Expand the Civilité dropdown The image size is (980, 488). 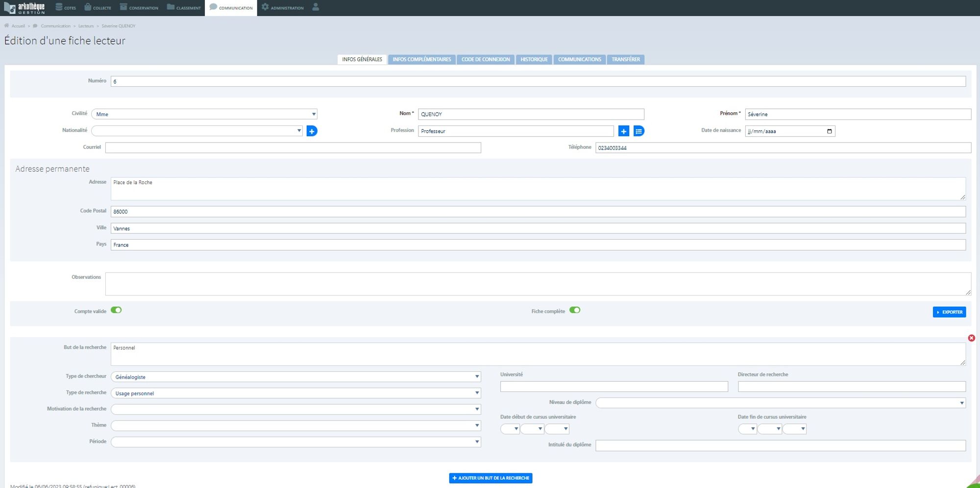(x=204, y=114)
